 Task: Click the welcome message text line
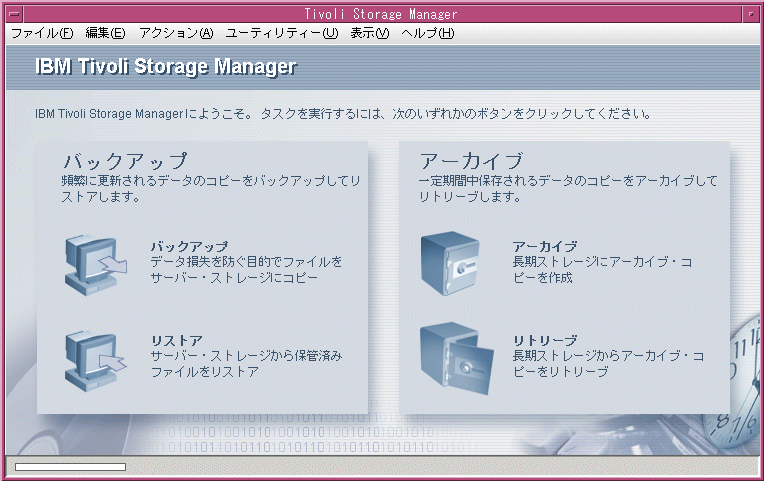click(x=343, y=114)
